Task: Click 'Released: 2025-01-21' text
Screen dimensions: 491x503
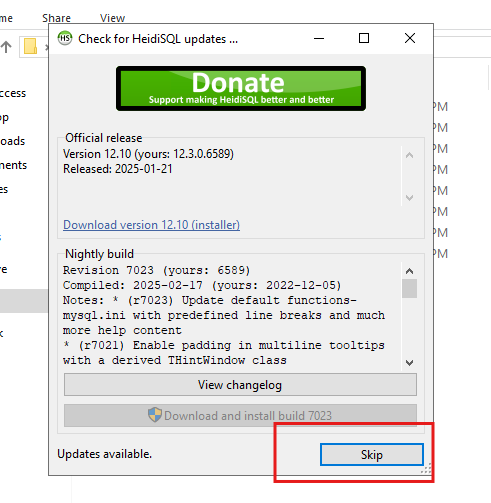Action: (x=118, y=169)
